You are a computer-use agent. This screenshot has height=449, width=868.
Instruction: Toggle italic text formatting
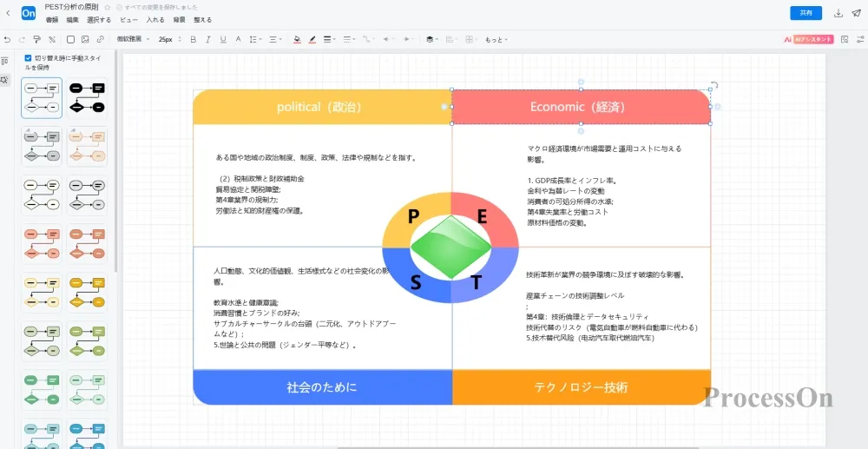click(x=207, y=39)
